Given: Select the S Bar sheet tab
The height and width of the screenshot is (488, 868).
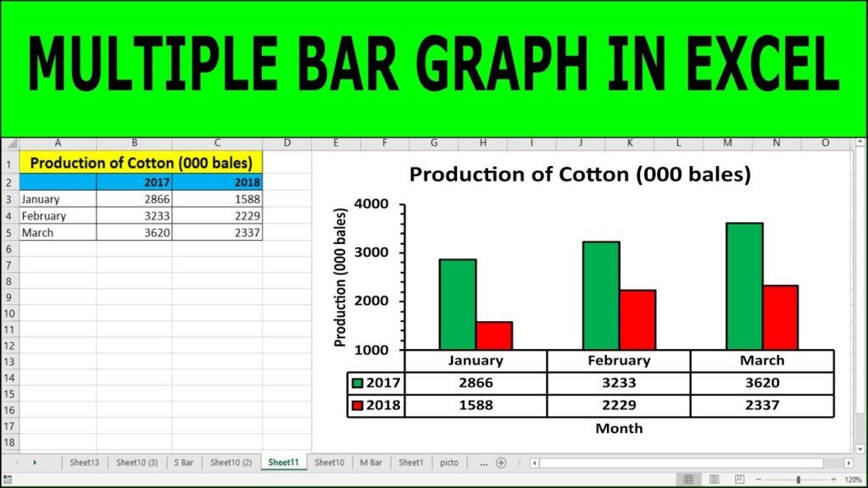Looking at the screenshot, I should (x=184, y=463).
